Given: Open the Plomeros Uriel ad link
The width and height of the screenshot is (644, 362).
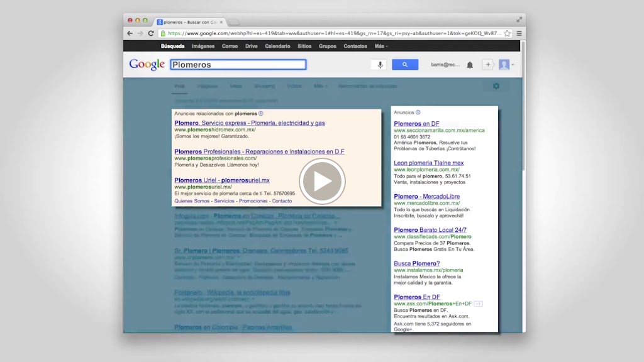Looking at the screenshot, I should [x=222, y=180].
